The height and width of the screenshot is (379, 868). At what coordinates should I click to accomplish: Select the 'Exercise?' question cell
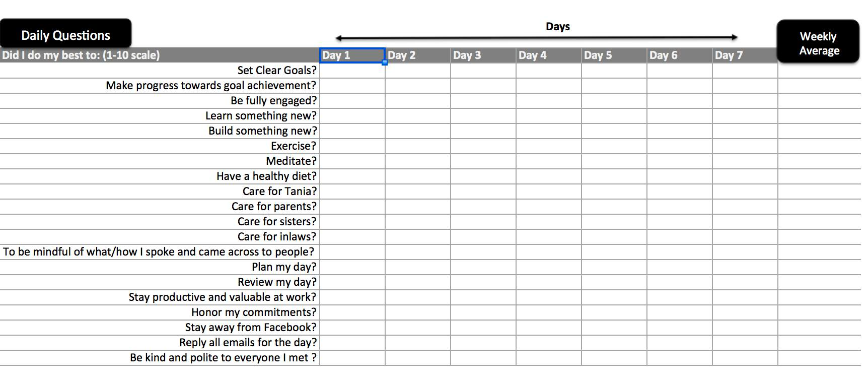160,146
